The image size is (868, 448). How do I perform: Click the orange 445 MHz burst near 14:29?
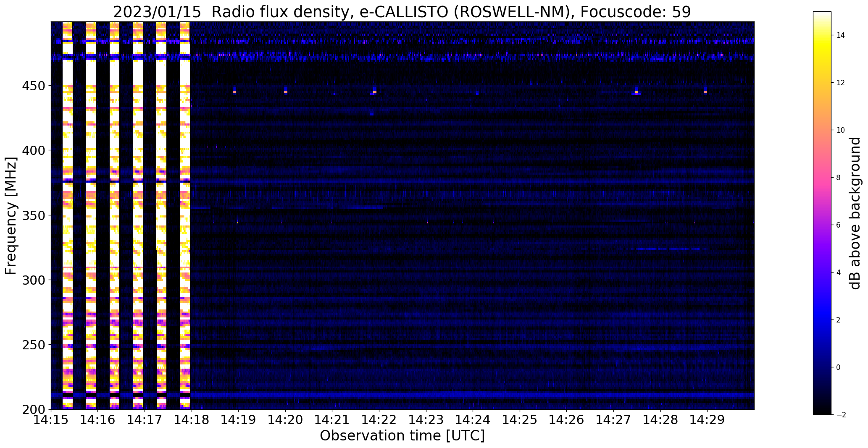pyautogui.click(x=705, y=92)
